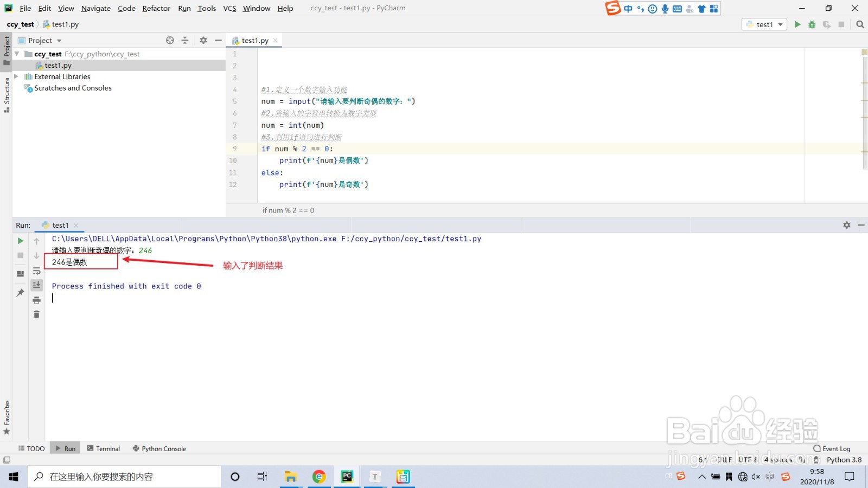The width and height of the screenshot is (868, 488).
Task: Toggle the tool window bars icon at bottom-left
Action: click(x=7, y=460)
